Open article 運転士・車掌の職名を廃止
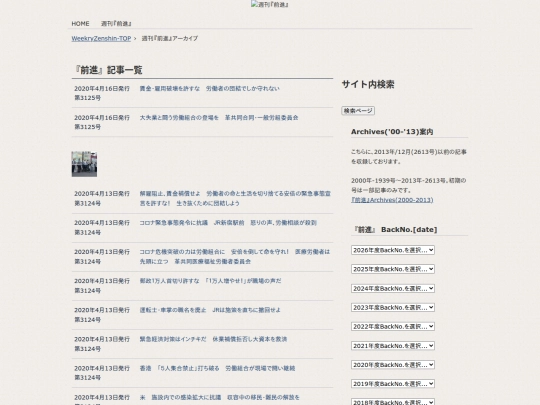Screen dimensions: 540x405 point(210,310)
